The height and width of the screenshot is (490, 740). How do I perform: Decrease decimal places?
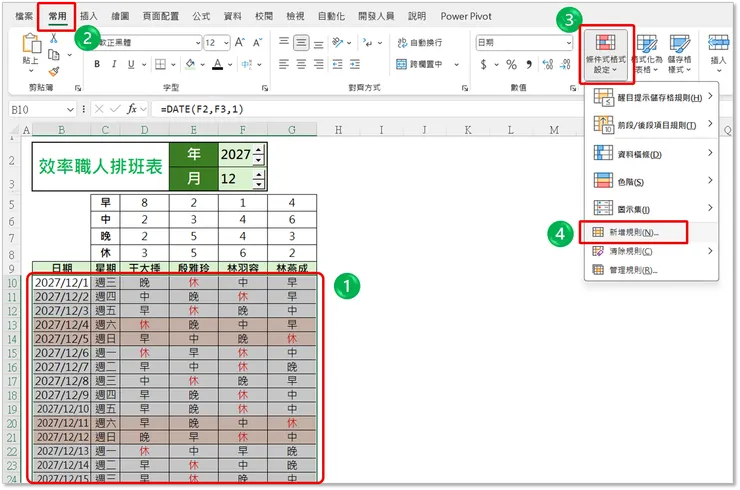click(x=565, y=64)
